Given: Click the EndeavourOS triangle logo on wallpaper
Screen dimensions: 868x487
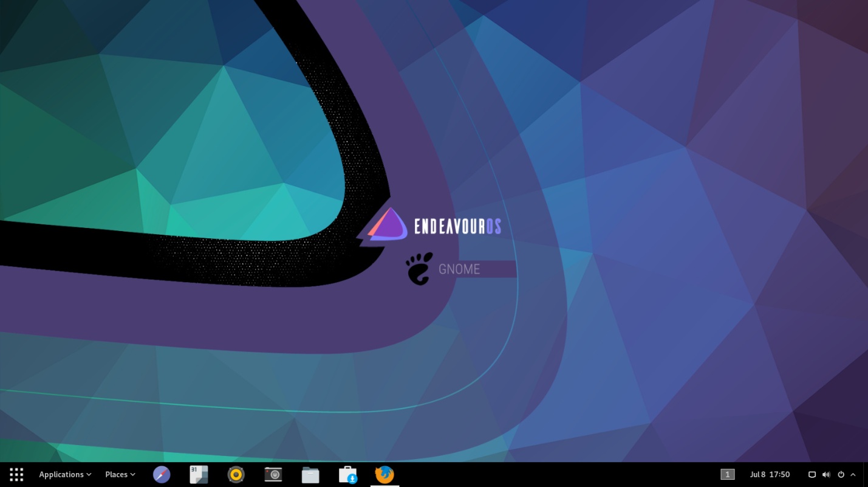Looking at the screenshot, I should coord(388,225).
